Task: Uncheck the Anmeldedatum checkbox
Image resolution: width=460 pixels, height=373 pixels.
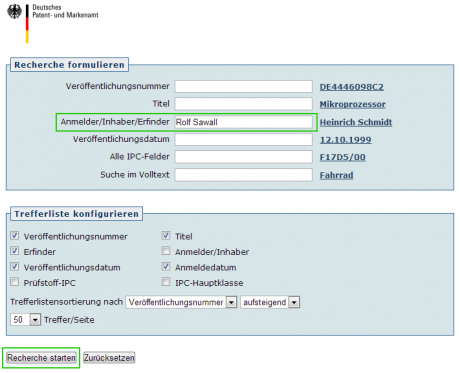Action: pyautogui.click(x=166, y=267)
